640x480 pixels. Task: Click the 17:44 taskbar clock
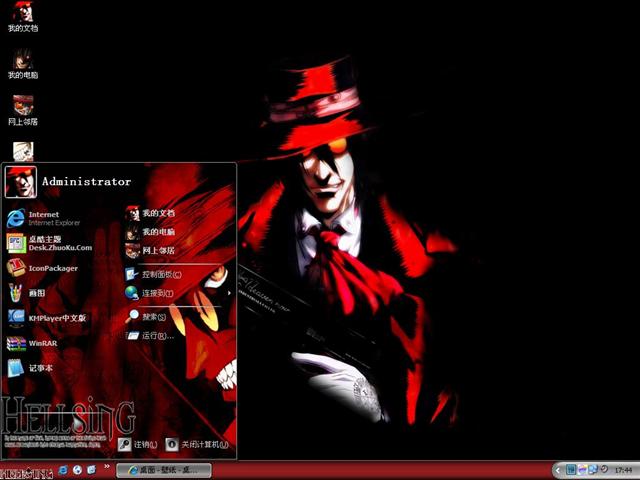pos(623,471)
